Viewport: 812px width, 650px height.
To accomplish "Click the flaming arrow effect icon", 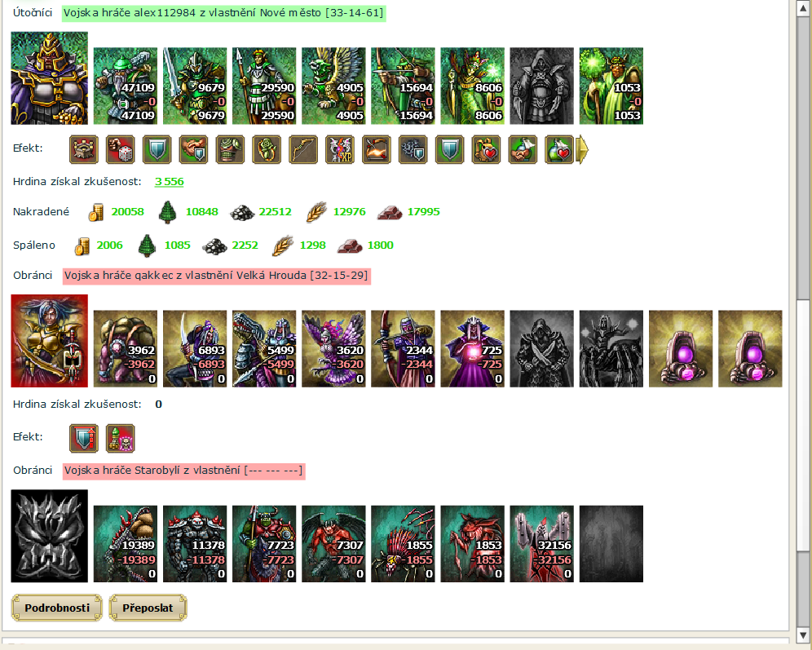I will point(377,150).
